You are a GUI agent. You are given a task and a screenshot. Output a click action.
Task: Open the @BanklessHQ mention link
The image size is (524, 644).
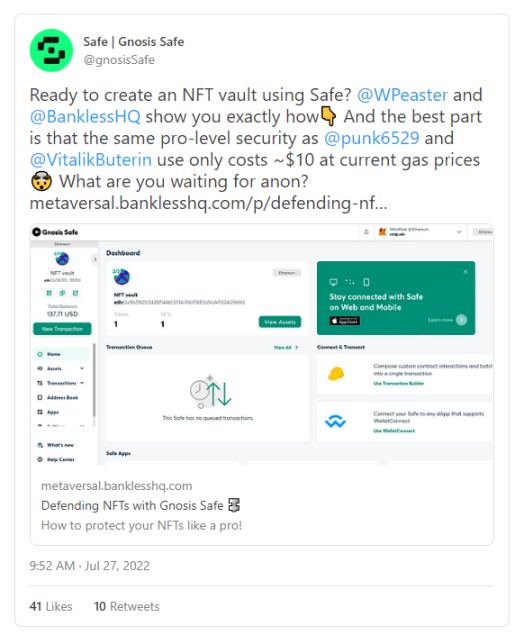point(85,117)
